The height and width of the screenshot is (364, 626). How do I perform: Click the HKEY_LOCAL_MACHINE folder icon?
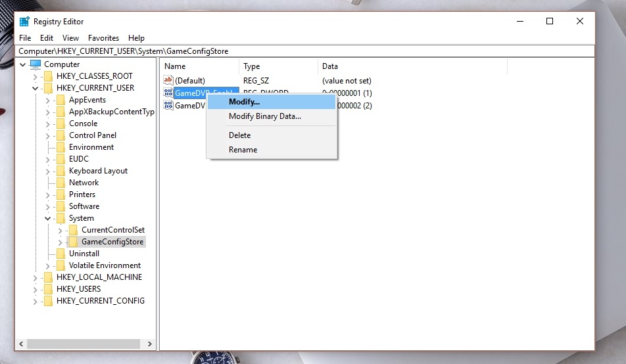coord(48,277)
